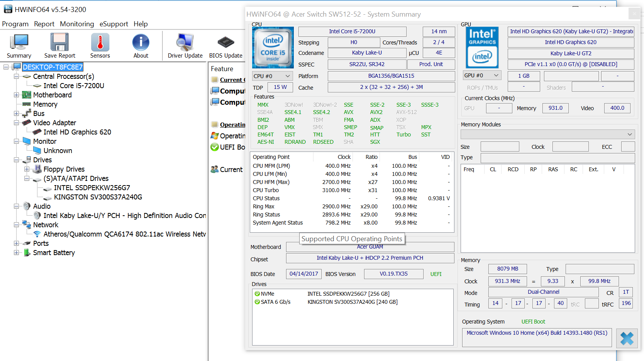Select KINGSTON SV300S37A240G drive in tree
This screenshot has width=644, height=361.
click(98, 197)
